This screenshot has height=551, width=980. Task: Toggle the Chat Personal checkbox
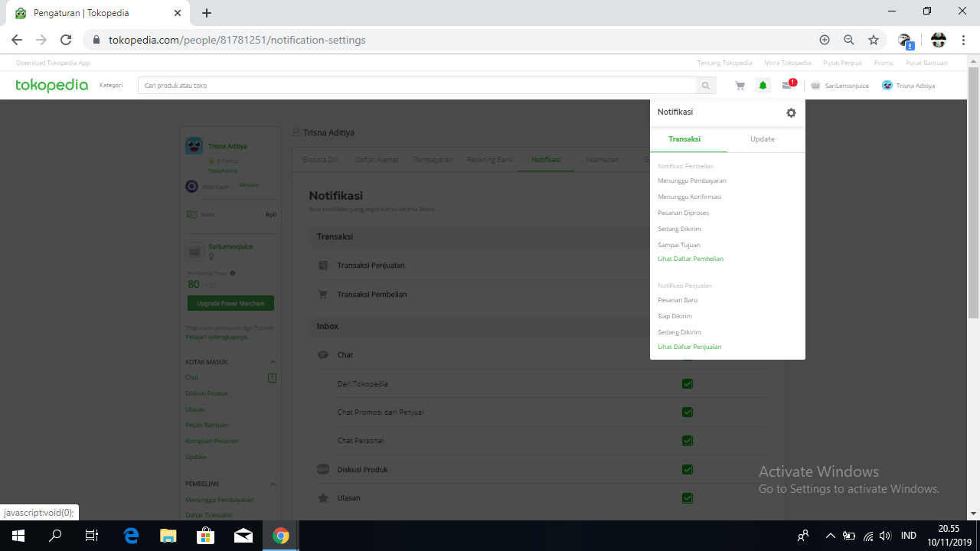click(x=688, y=441)
